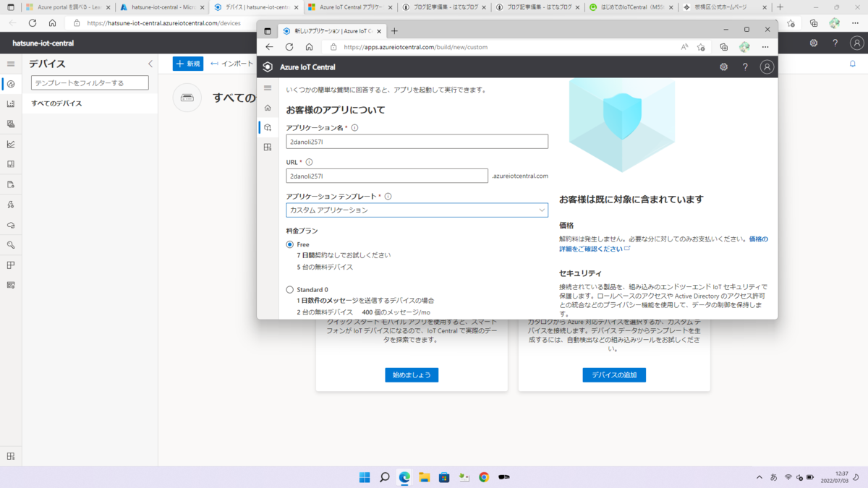
Task: Open settings gear in Azure IoT Central header
Action: click(723, 67)
